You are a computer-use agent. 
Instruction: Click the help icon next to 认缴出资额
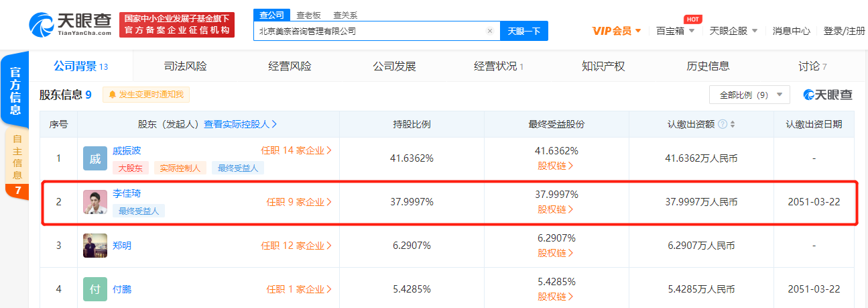coord(722,124)
